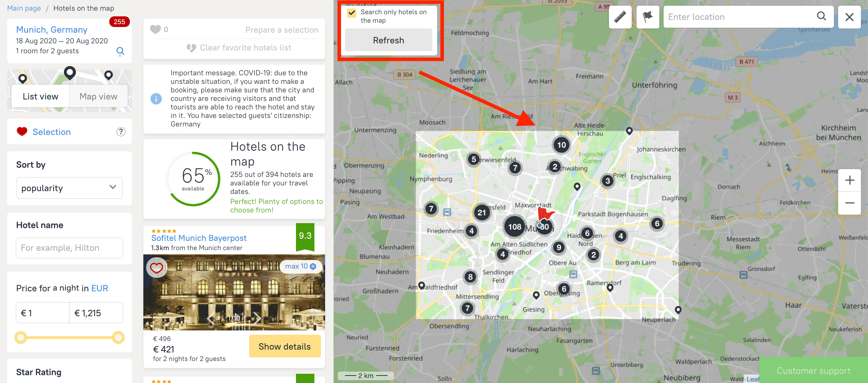Image resolution: width=868 pixels, height=383 pixels.
Task: Add Sofitel hotel to favorites heart
Action: (156, 268)
